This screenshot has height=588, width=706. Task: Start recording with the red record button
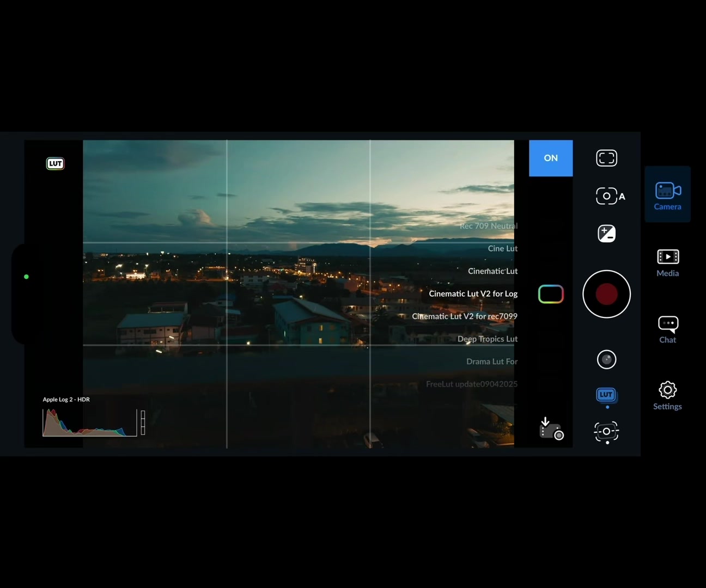click(606, 294)
